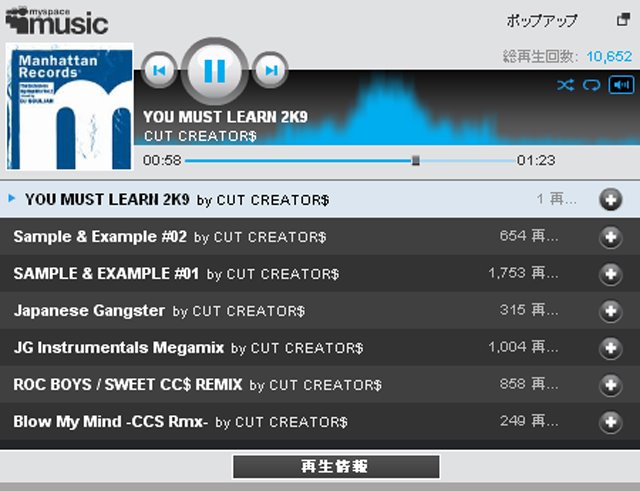Click the ポップアップ popup link
The height and width of the screenshot is (491, 640).
pyautogui.click(x=542, y=20)
